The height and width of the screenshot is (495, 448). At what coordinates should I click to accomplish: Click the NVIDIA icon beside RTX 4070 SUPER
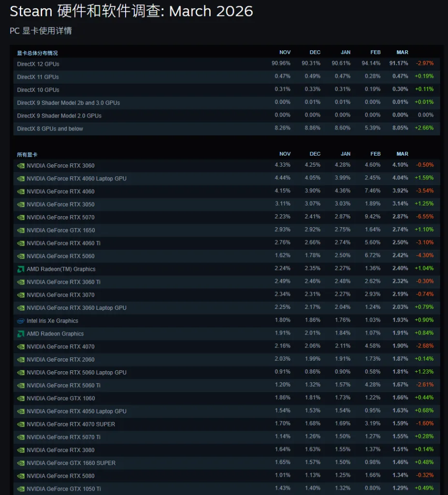21,424
